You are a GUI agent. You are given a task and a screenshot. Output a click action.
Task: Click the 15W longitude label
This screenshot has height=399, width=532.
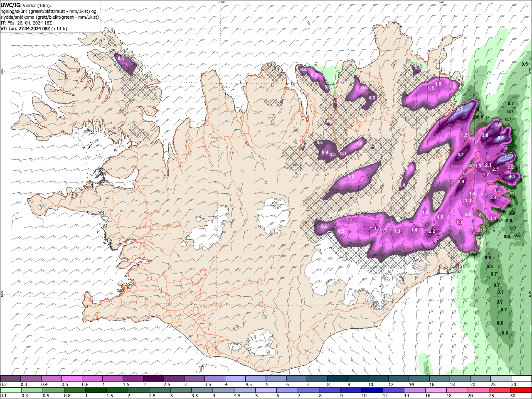440,2
